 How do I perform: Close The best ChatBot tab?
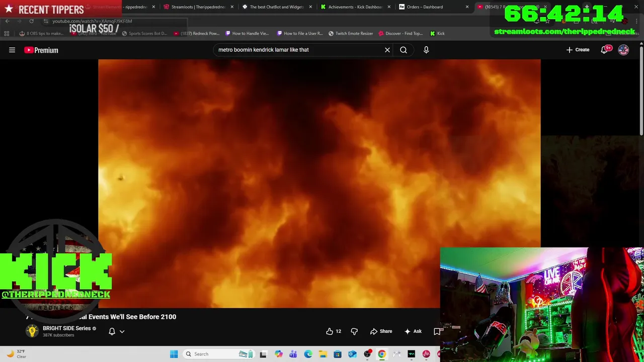click(310, 7)
